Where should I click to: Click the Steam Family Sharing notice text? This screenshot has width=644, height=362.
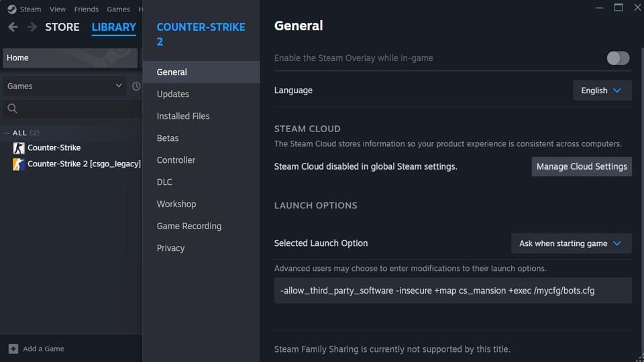pos(392,349)
